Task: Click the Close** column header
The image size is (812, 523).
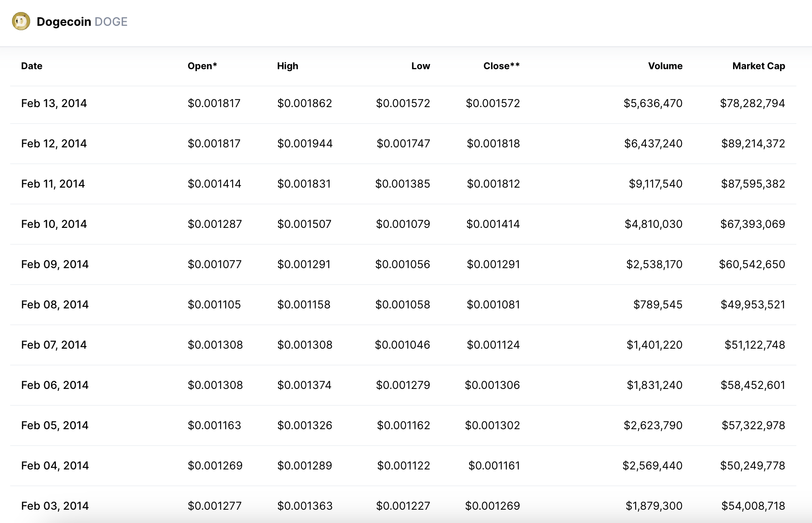Action: (501, 66)
